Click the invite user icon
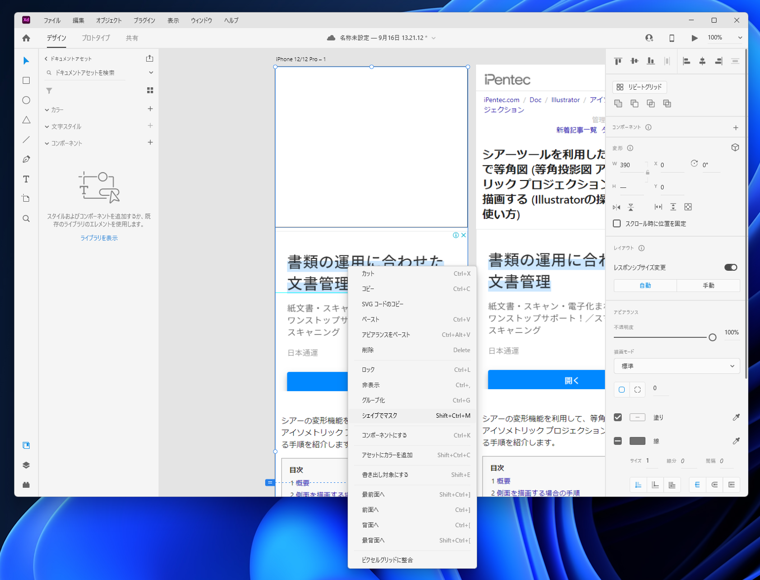 click(649, 38)
